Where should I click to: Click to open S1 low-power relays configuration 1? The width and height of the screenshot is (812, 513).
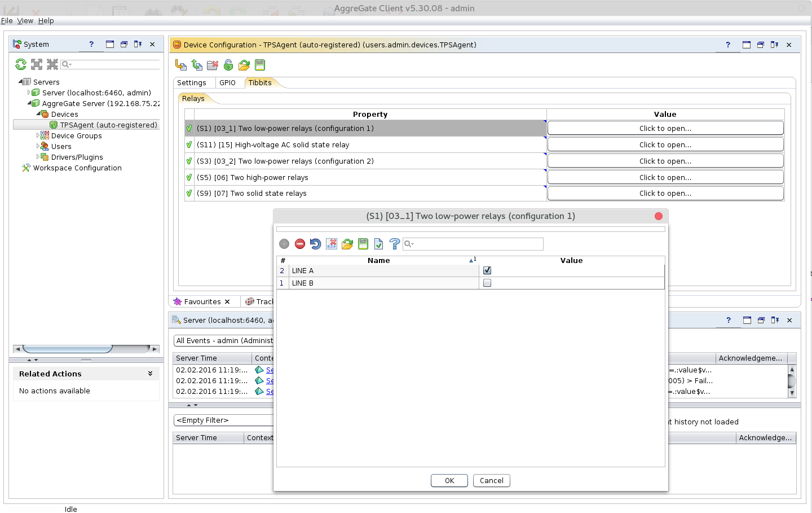(665, 128)
